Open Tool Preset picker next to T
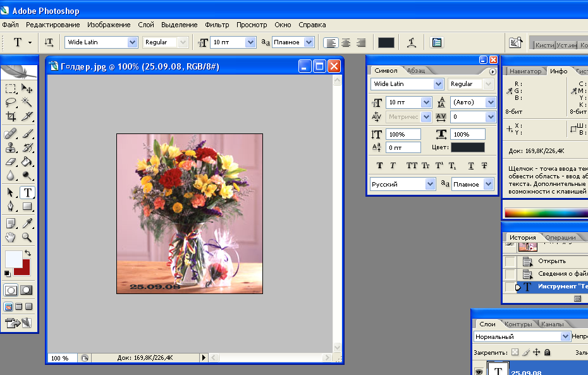Viewport: 588px width, 375px height. coord(30,42)
